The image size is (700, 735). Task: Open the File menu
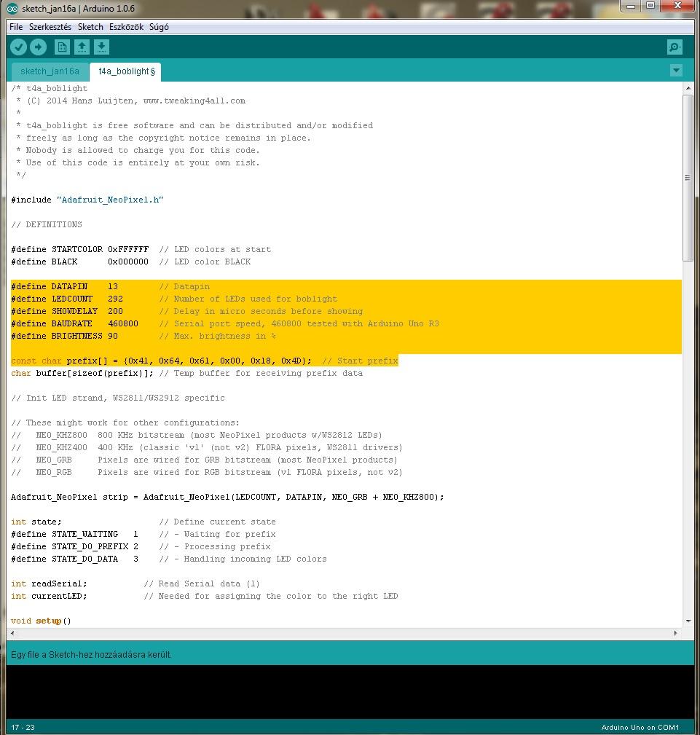click(16, 27)
